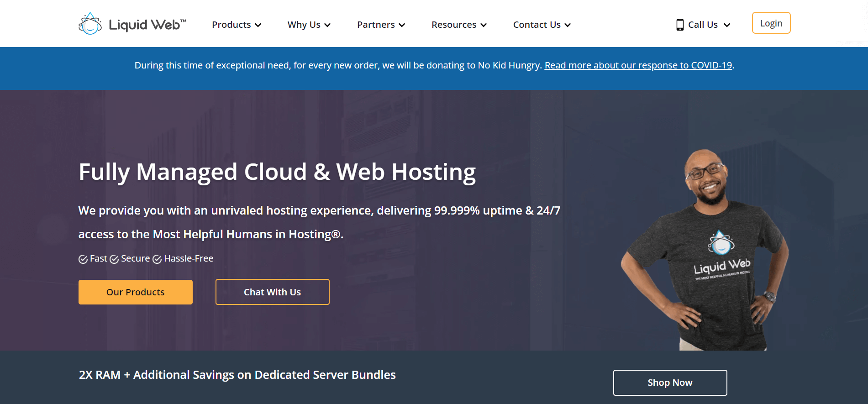
Task: Click the phone icon beside Call Us
Action: tap(680, 25)
